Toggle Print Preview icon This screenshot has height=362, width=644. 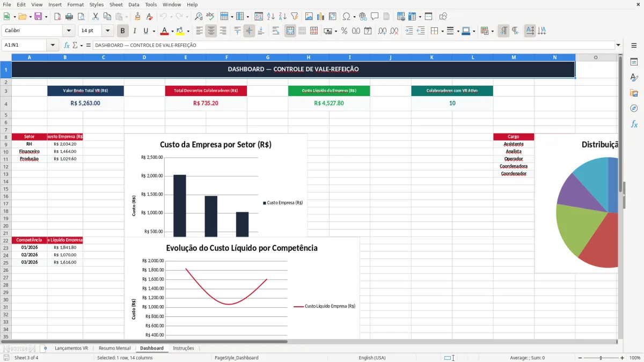[81, 17]
